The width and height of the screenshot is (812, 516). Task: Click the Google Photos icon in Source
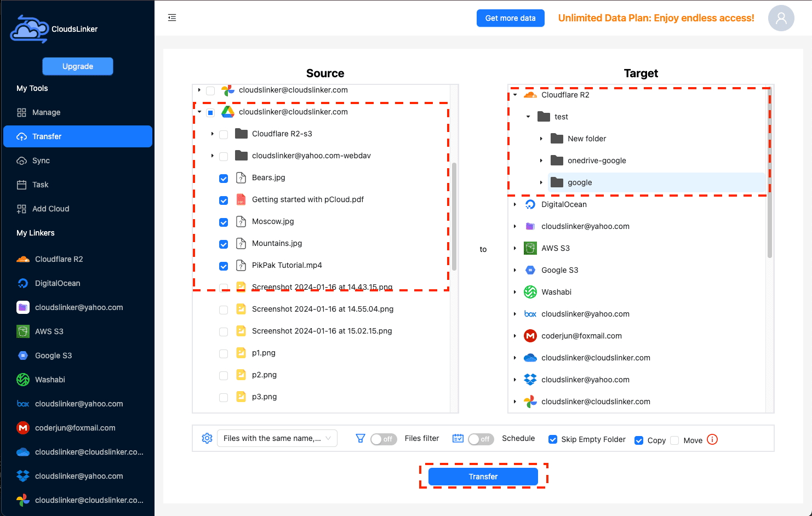pos(228,90)
